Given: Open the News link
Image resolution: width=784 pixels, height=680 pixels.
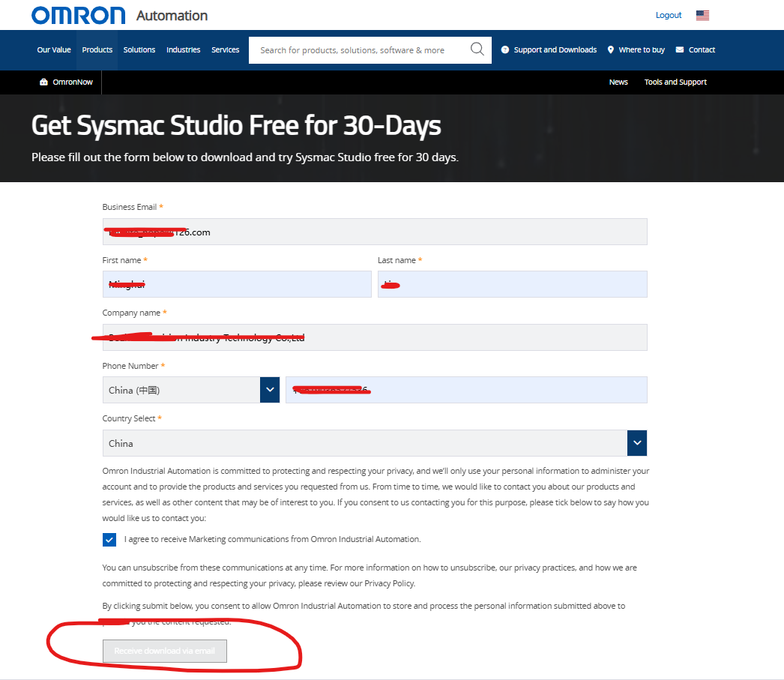Looking at the screenshot, I should 618,82.
